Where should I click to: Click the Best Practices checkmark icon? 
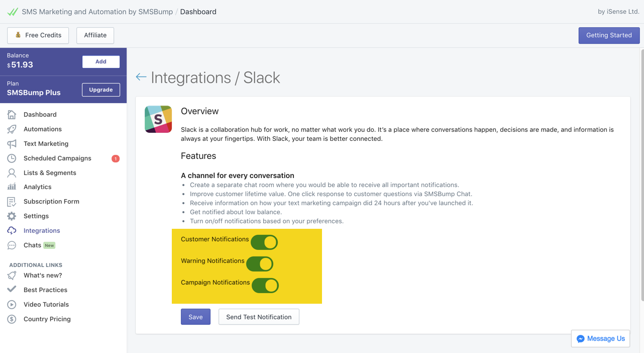click(12, 290)
